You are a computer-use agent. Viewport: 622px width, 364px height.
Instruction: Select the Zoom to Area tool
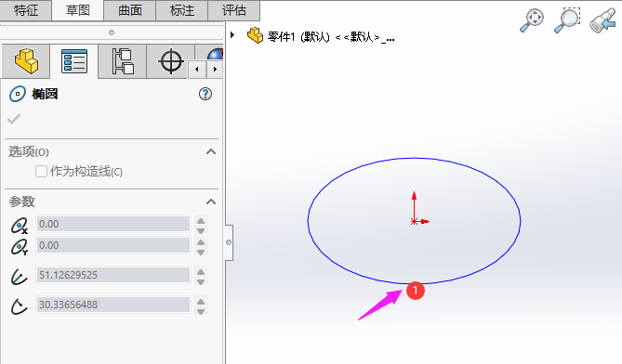[x=567, y=20]
